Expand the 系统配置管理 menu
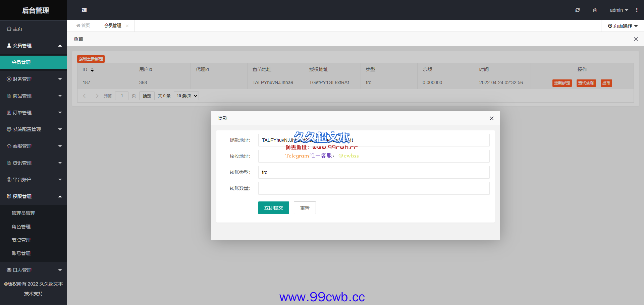This screenshot has width=644, height=305. point(34,129)
